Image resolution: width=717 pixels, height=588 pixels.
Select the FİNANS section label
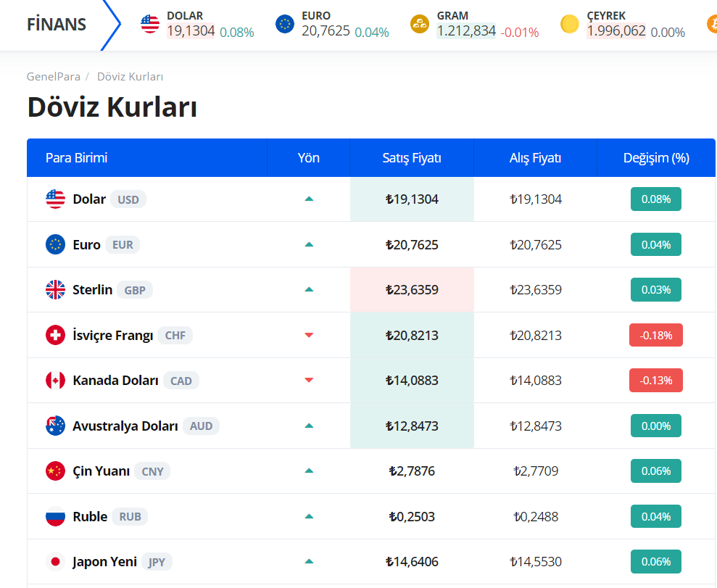(x=57, y=24)
